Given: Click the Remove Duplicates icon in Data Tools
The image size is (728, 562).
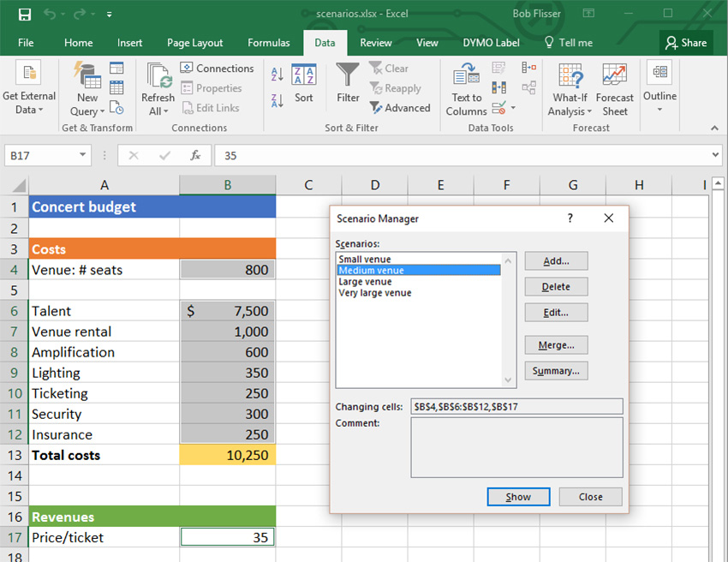Looking at the screenshot, I should tap(499, 87).
